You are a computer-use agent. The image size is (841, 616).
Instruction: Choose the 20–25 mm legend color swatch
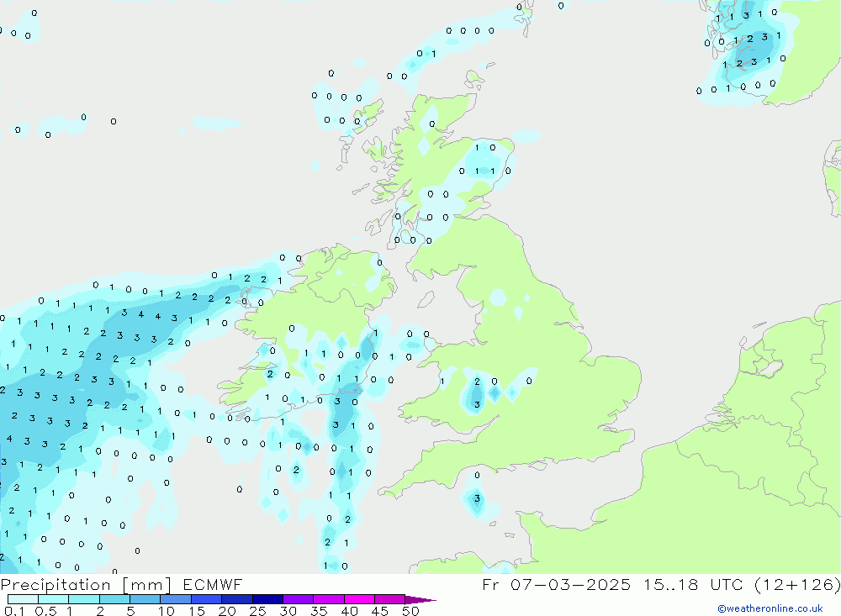(x=237, y=599)
